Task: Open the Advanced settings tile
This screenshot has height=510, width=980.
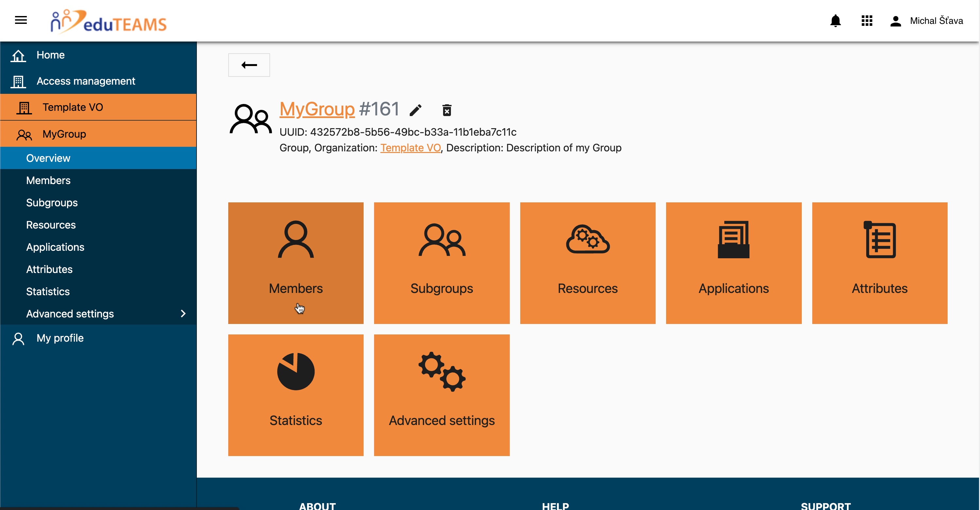Action: pos(441,395)
